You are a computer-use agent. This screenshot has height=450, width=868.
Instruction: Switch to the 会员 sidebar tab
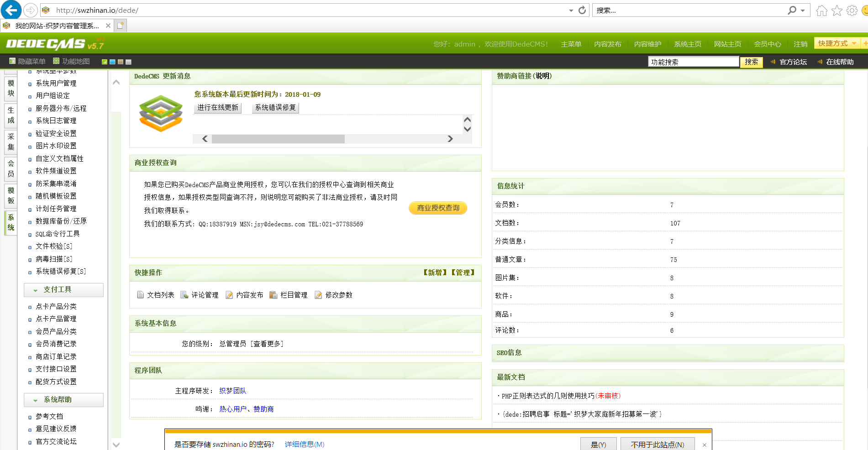point(11,168)
